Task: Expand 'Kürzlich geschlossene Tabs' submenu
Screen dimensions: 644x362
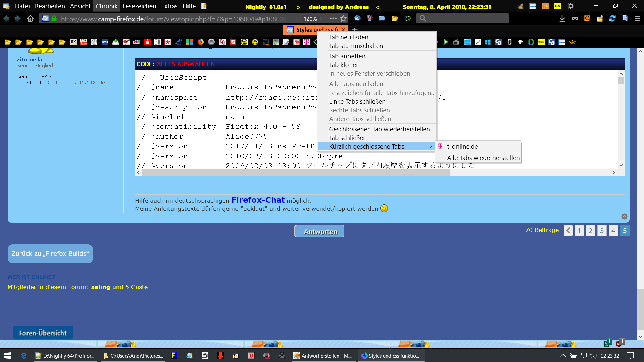Action: (367, 147)
